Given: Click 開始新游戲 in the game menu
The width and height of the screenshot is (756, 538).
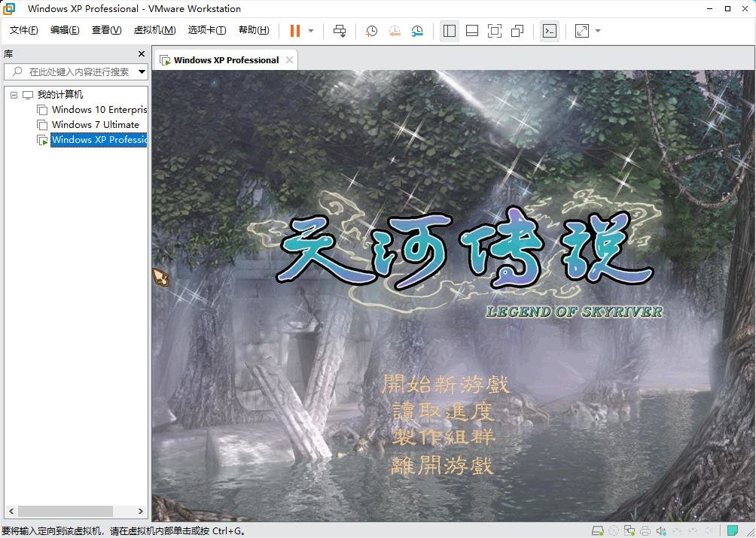Looking at the screenshot, I should 445,385.
